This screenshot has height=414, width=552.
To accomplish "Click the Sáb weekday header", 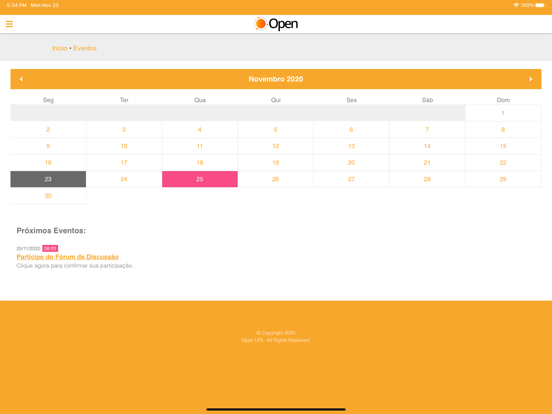I will point(427,100).
